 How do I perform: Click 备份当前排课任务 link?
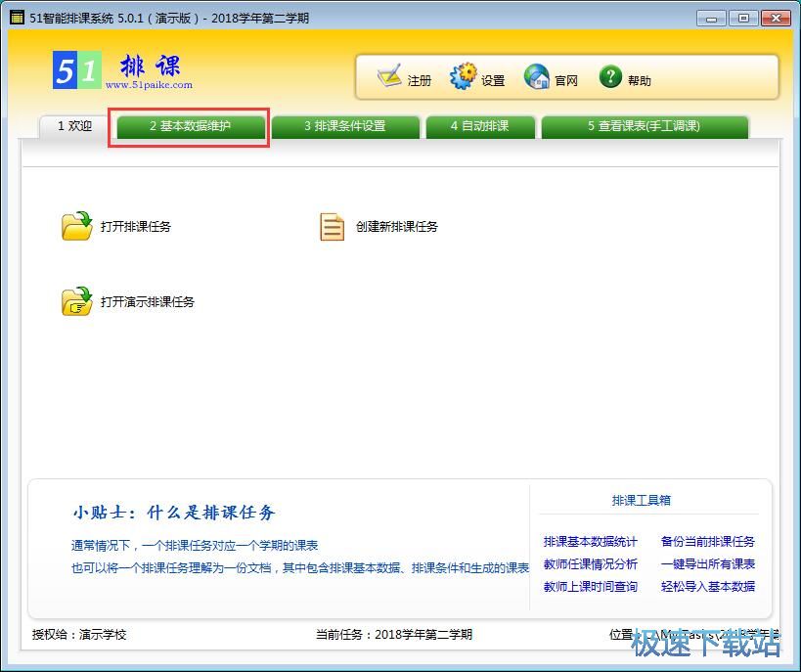point(708,542)
